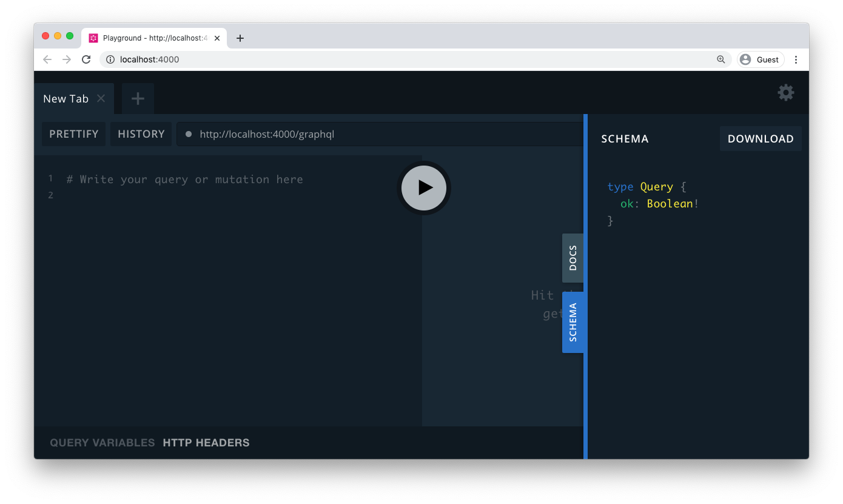The width and height of the screenshot is (843, 504).
Task: Open the DOCS side tab
Action: pyautogui.click(x=573, y=258)
